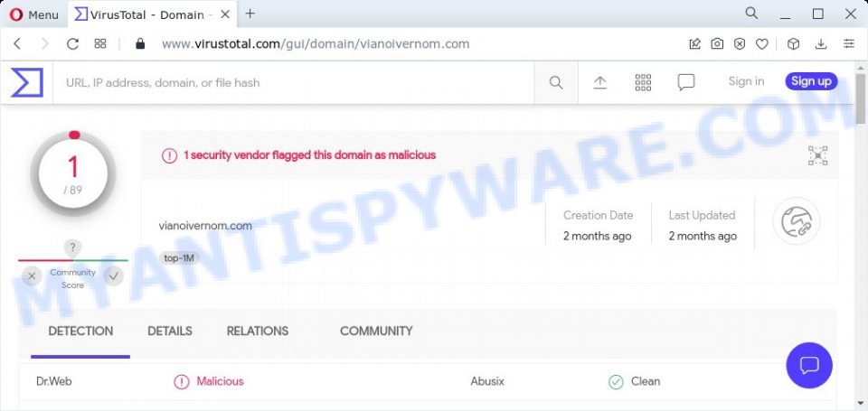868x411 pixels.
Task: Open the Opera Menu
Action: pos(33,15)
